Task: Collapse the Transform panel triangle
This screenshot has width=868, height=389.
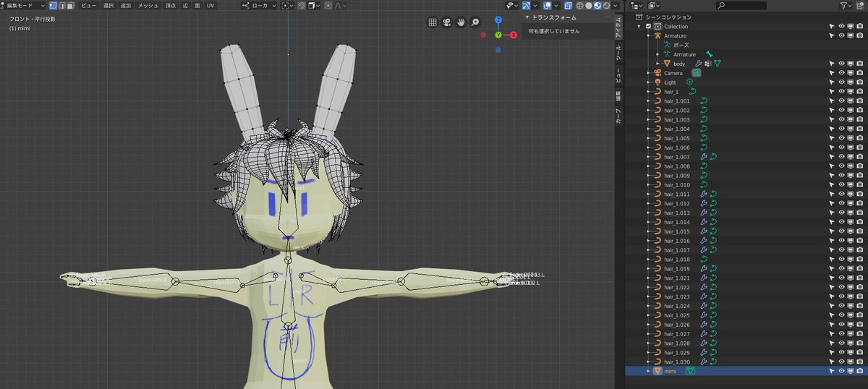Action: 527,17
